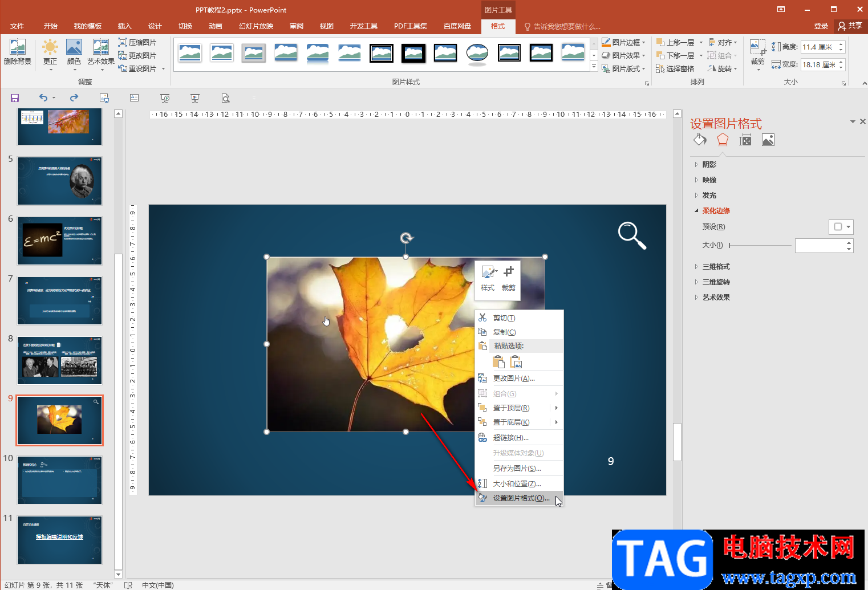Open the 文件 file tab
This screenshot has width=868, height=590.
tap(17, 26)
